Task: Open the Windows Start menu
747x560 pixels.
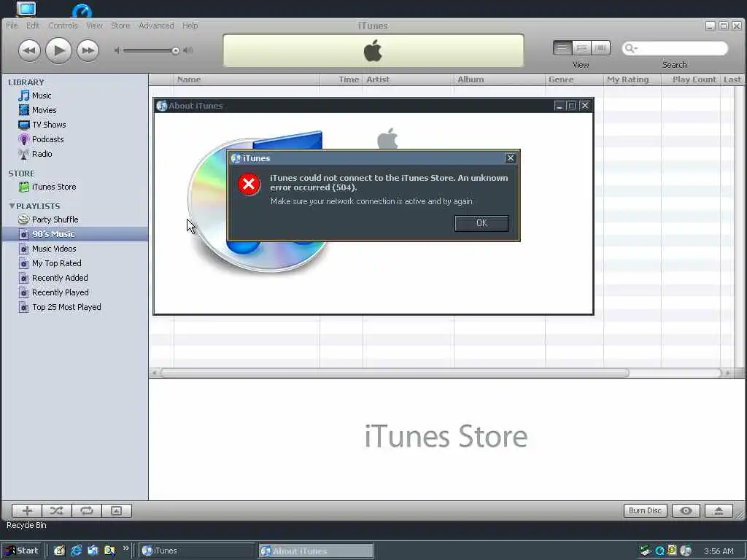Action: [x=21, y=551]
